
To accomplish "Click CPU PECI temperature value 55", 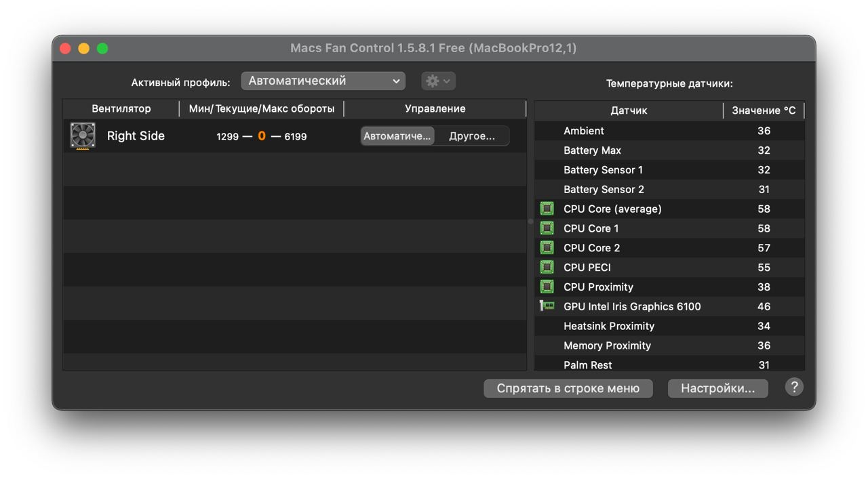I will pyautogui.click(x=764, y=268).
